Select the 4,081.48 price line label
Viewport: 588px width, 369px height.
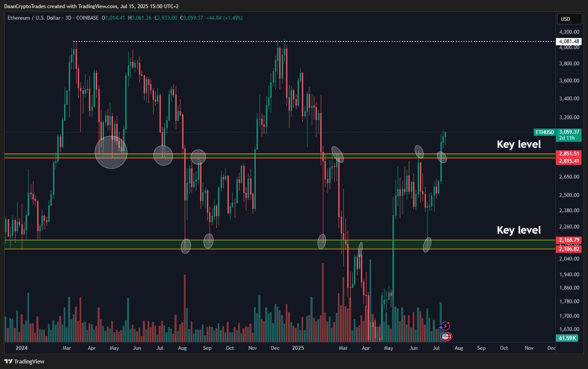click(569, 41)
